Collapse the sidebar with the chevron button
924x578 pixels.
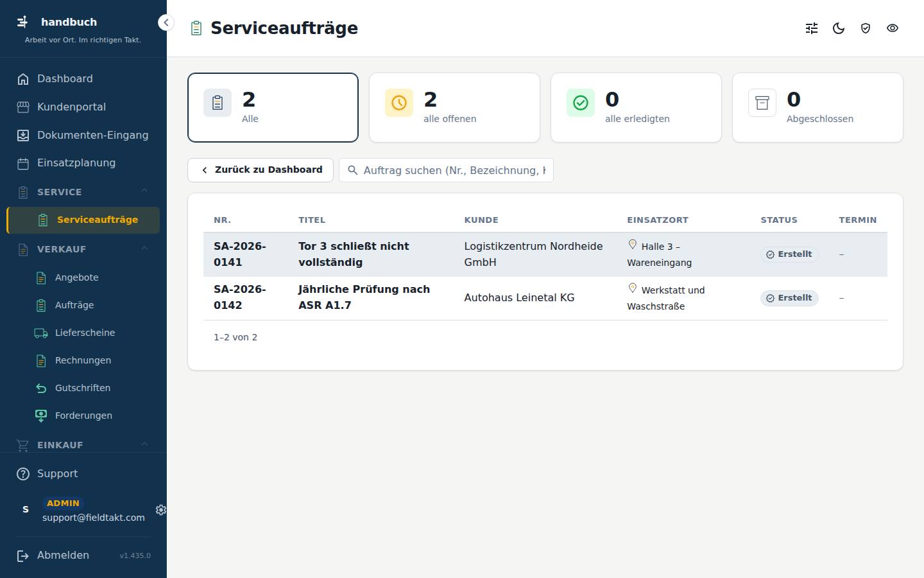166,22
